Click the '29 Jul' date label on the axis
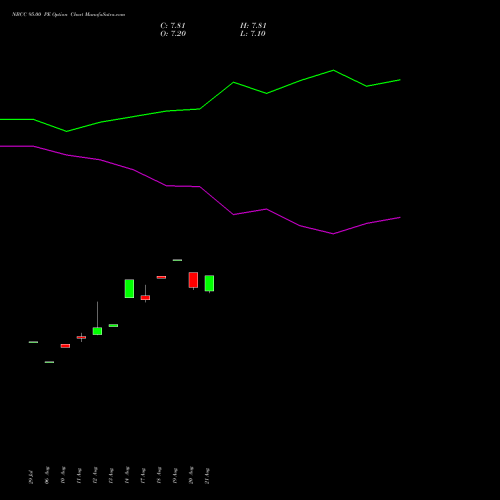Screen dimensions: 500x500 (31, 477)
